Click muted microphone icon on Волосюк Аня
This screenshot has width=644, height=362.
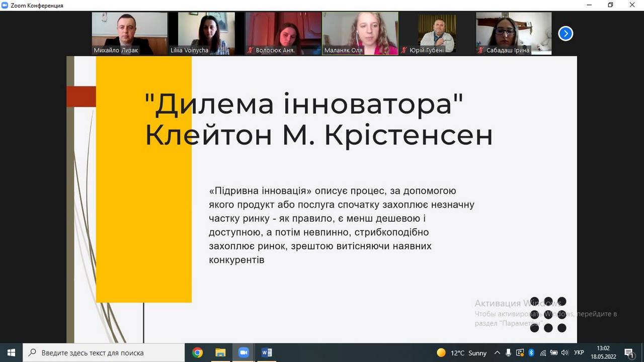tap(250, 50)
